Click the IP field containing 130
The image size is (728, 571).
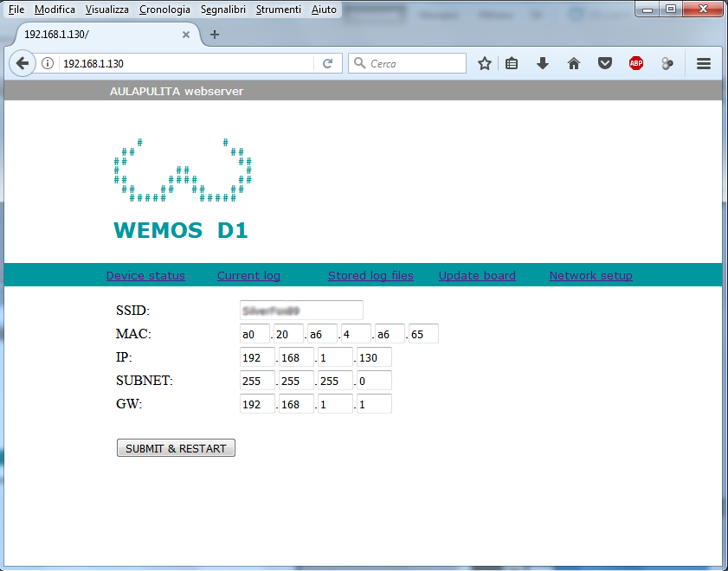(374, 357)
